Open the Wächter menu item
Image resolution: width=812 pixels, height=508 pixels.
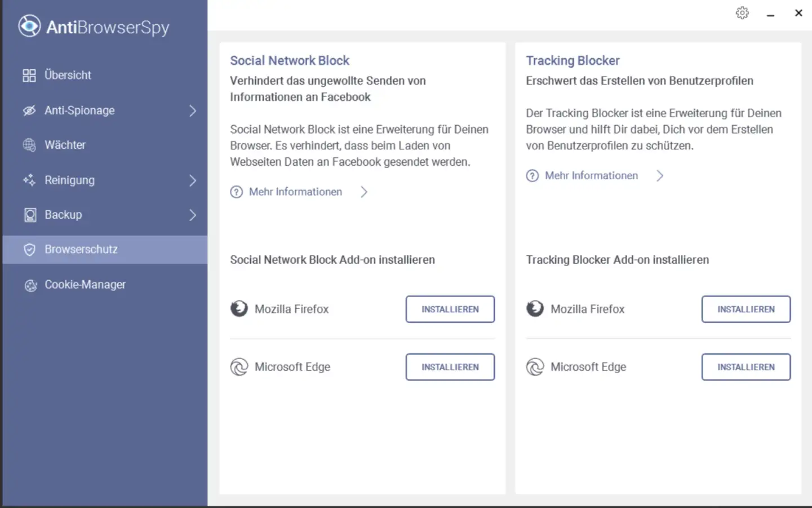click(x=65, y=145)
